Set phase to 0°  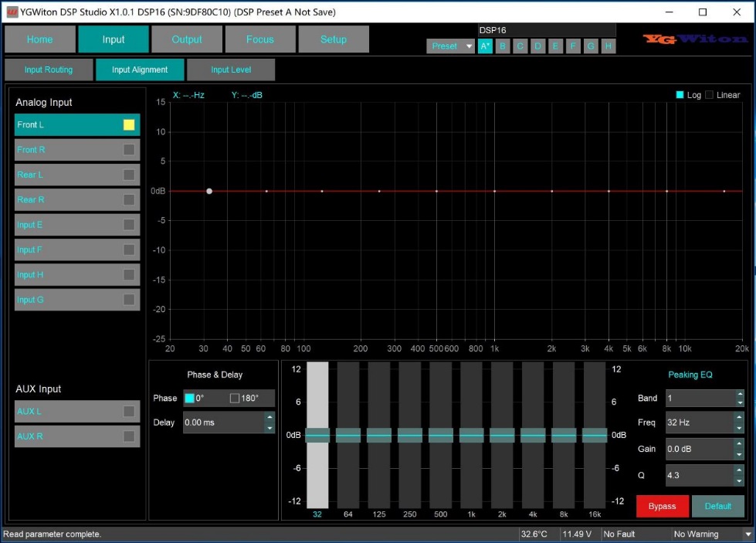189,399
